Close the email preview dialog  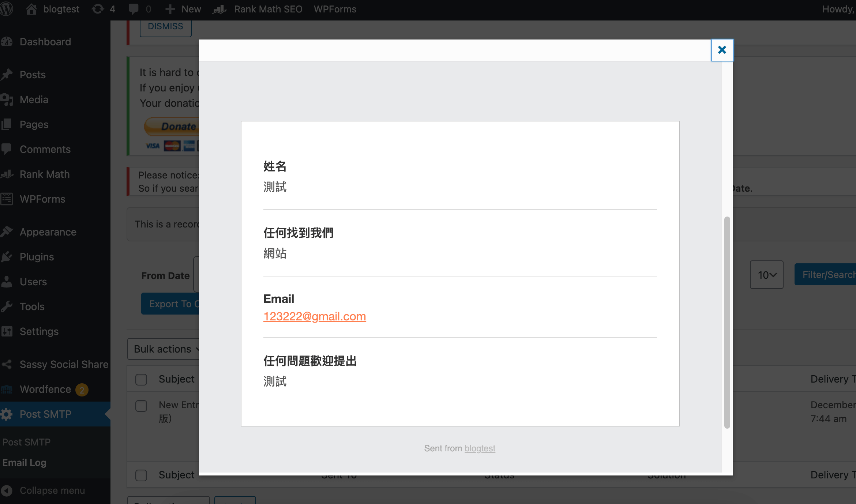tap(722, 50)
